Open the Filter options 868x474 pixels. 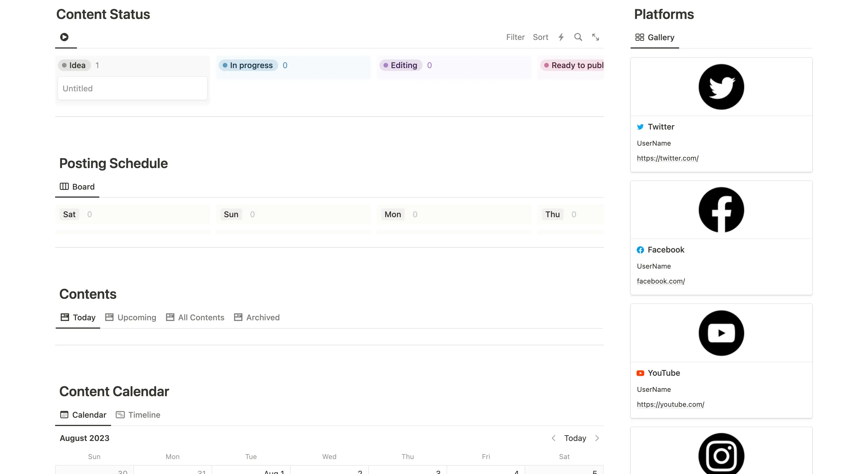pyautogui.click(x=515, y=37)
